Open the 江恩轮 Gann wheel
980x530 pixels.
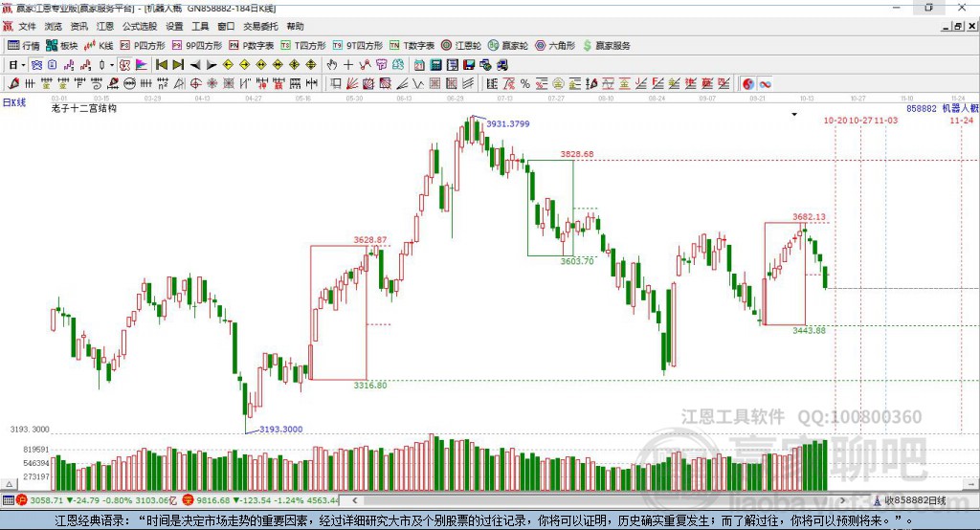click(461, 46)
